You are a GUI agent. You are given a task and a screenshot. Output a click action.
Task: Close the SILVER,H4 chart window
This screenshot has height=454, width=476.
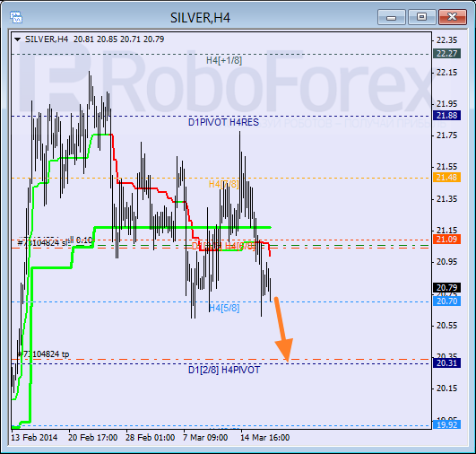[x=453, y=17]
